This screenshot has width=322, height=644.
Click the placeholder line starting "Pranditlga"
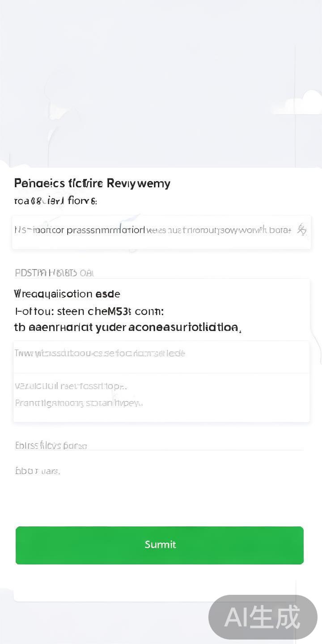(79, 403)
